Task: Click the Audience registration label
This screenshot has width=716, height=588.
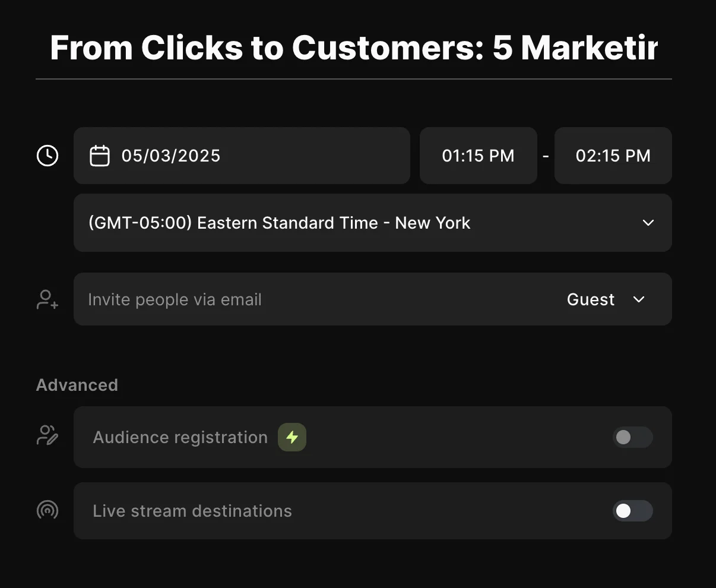Action: click(180, 437)
